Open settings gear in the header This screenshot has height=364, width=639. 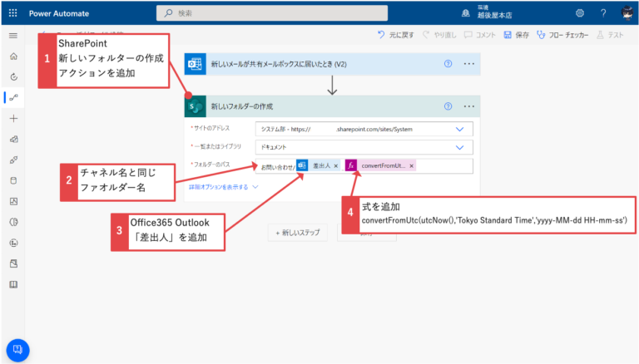(579, 12)
